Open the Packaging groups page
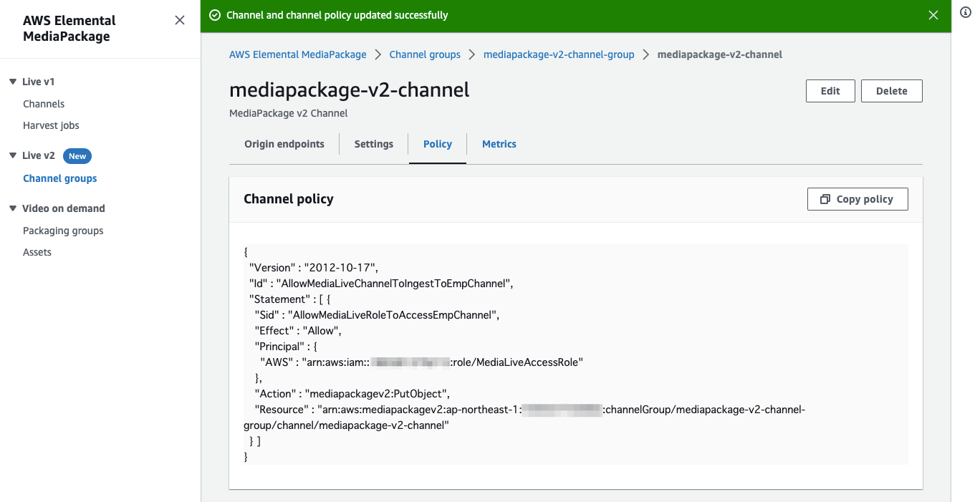The width and height of the screenshot is (980, 502). pyautogui.click(x=63, y=231)
